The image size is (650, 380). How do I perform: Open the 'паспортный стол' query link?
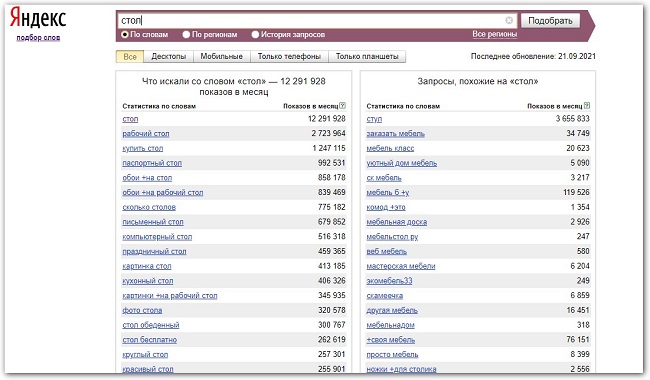pyautogui.click(x=152, y=163)
